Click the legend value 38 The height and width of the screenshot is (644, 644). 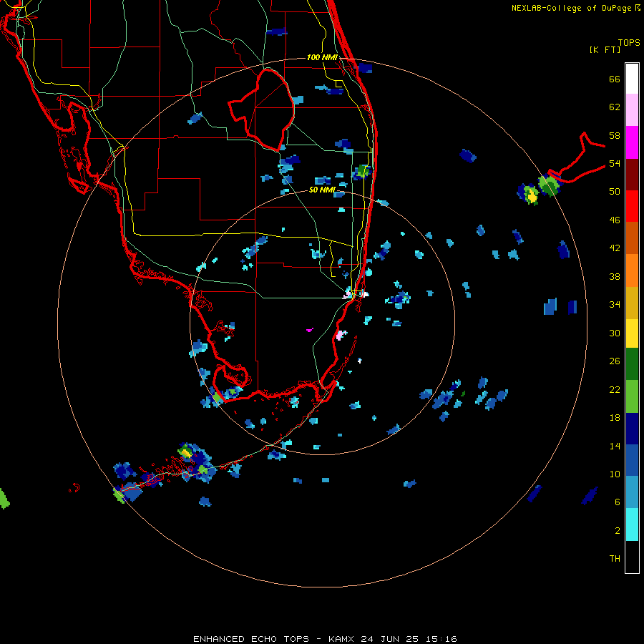615,277
